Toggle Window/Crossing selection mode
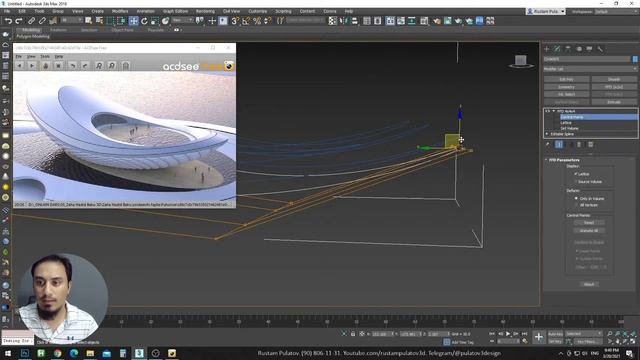This screenshot has width=640, height=360. (x=121, y=20)
